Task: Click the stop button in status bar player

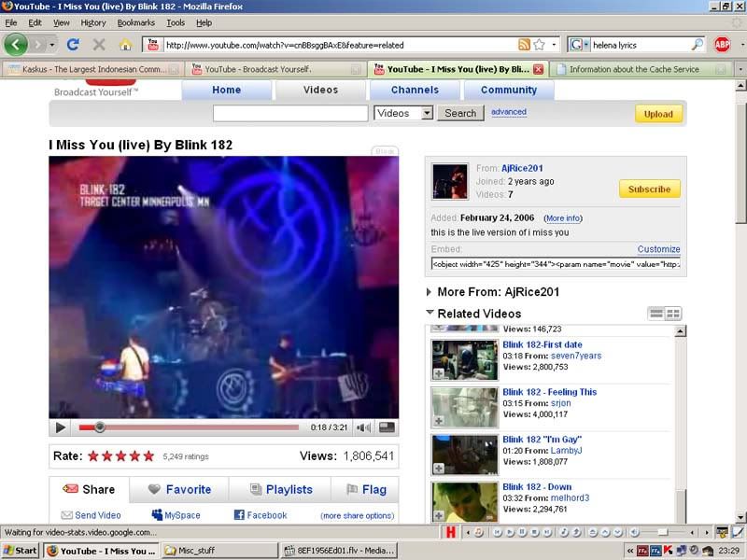Action: click(534, 532)
